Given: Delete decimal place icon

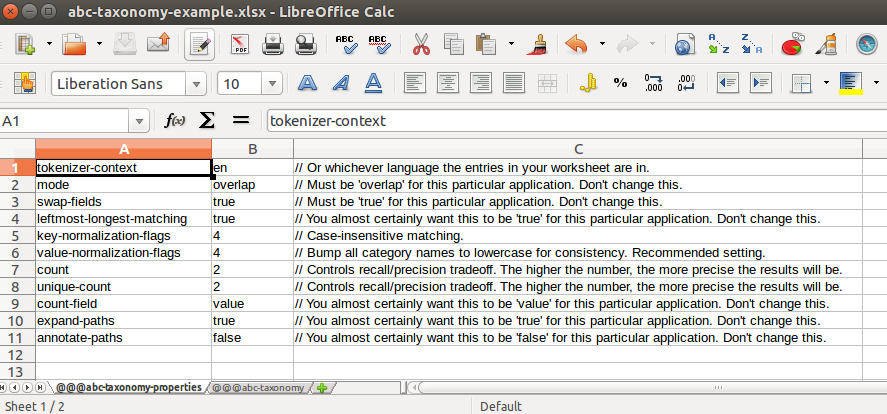Looking at the screenshot, I should tap(686, 84).
